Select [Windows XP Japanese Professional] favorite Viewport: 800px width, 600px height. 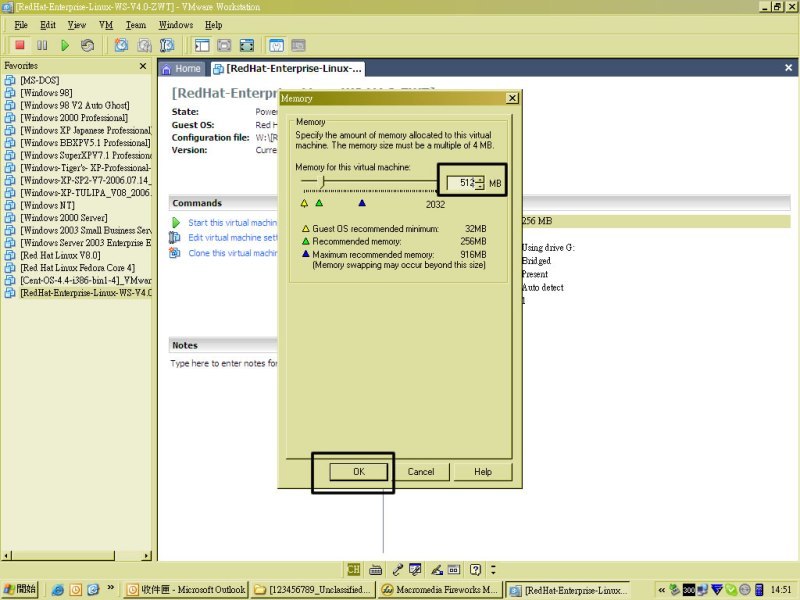(x=86, y=130)
